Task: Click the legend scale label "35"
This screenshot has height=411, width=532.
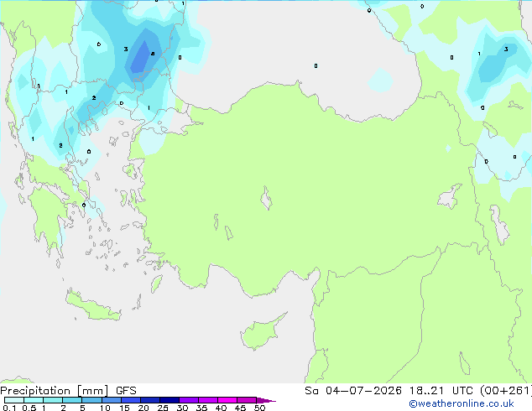Action: point(201,408)
